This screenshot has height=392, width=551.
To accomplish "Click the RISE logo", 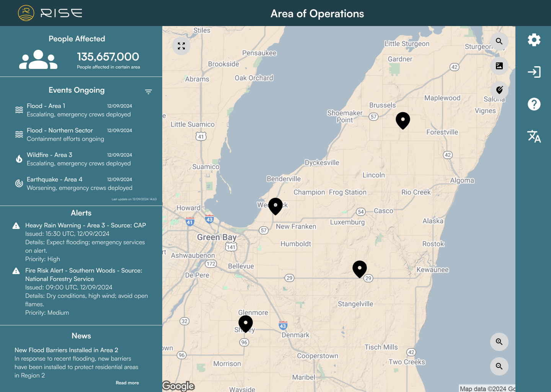I will point(50,13).
